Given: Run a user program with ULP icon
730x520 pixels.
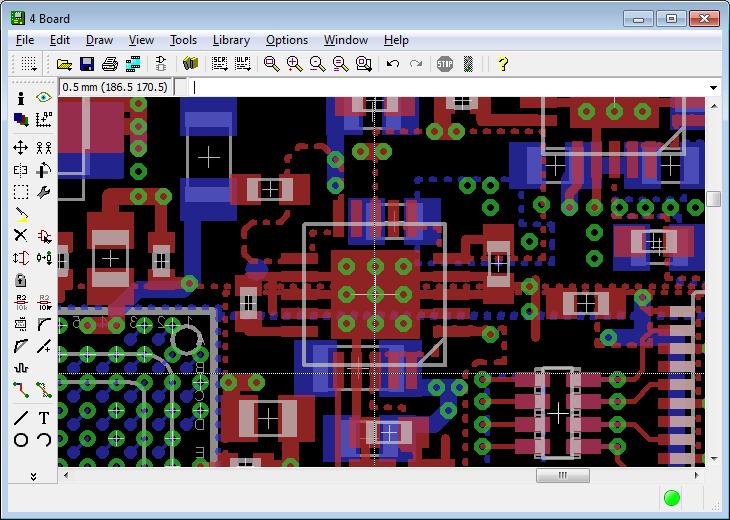Looking at the screenshot, I should [x=243, y=63].
